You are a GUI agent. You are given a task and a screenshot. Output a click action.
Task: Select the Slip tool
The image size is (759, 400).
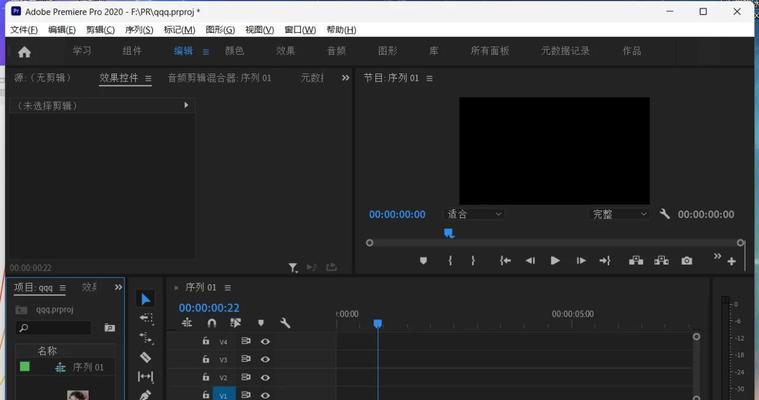tap(145, 376)
